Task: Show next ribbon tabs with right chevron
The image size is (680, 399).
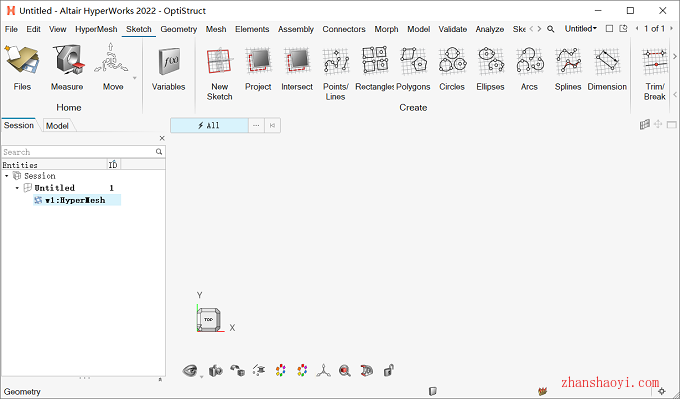Action: point(539,29)
